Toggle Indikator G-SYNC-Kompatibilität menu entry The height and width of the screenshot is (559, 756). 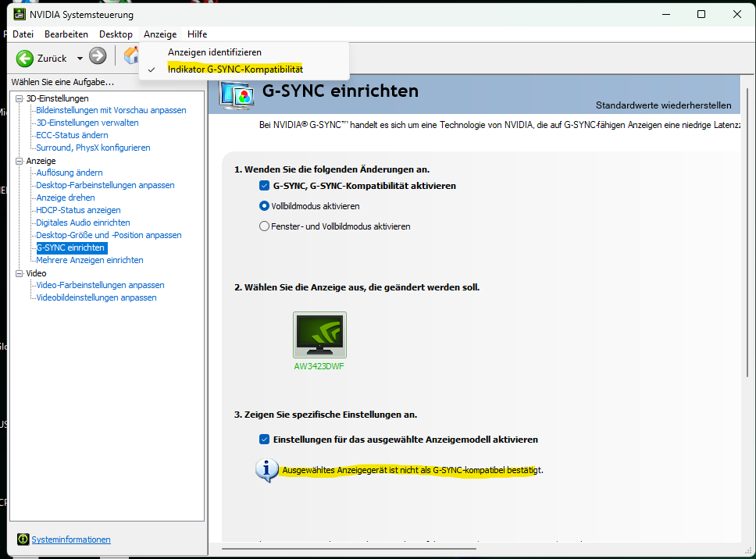pos(244,69)
